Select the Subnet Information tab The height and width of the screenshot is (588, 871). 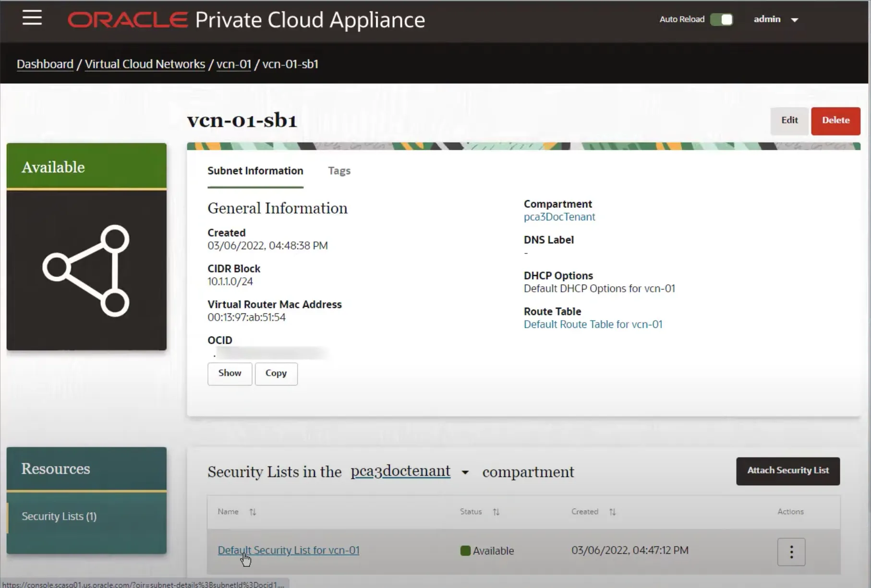click(x=255, y=171)
